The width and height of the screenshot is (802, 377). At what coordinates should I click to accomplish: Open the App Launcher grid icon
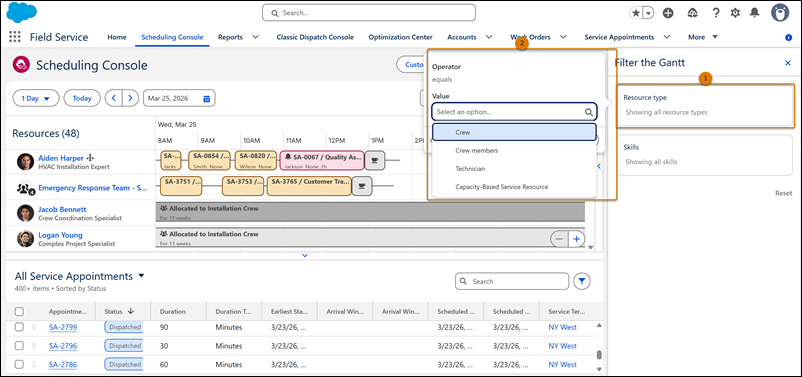coord(15,37)
